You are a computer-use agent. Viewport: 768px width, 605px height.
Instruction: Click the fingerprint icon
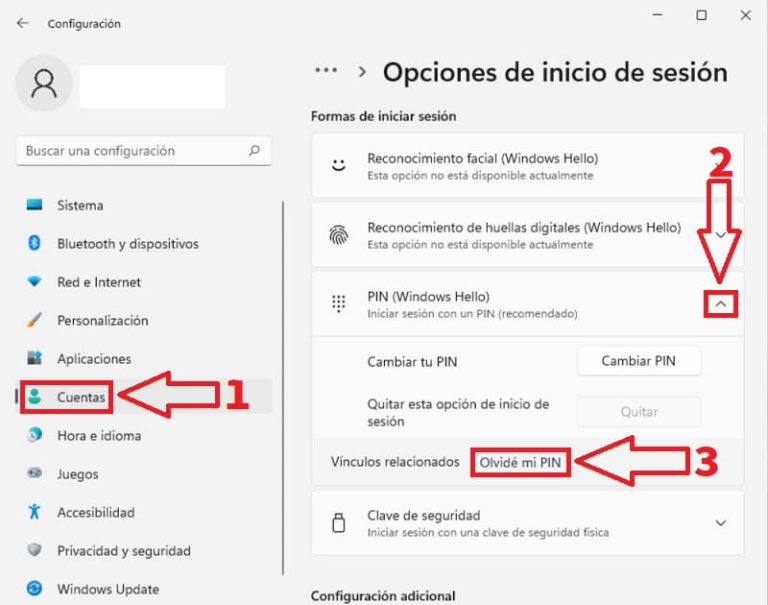tap(338, 235)
